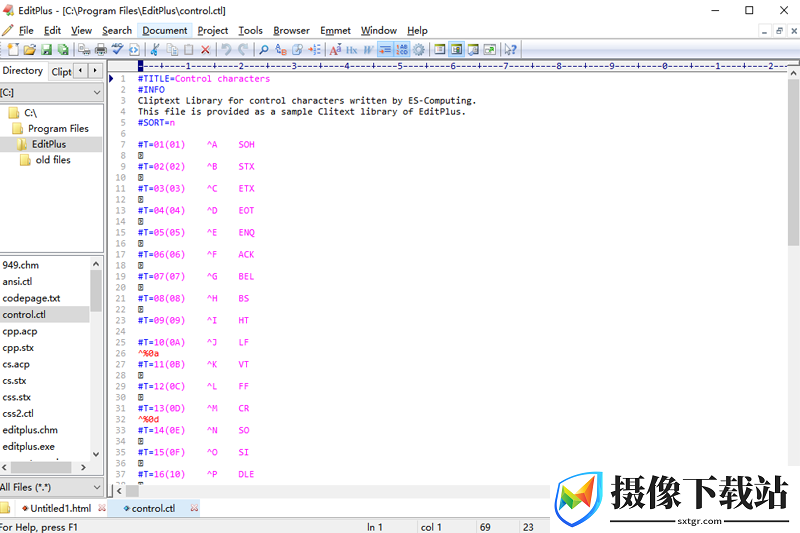Click the Print toolbar icon

point(101,49)
